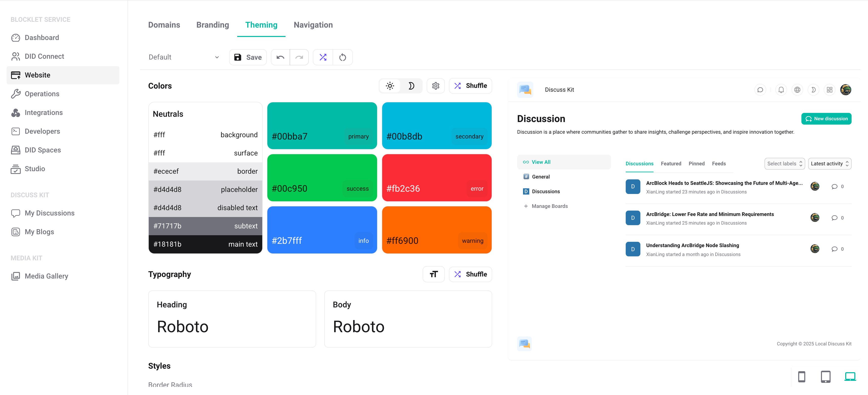Screen dimensions: 868x395
Task: Open the Latest activity sort dropdown
Action: coord(829,164)
